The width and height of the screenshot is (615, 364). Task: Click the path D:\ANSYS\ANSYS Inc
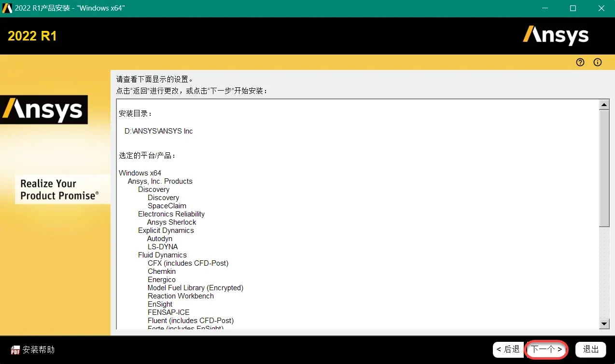coord(159,131)
